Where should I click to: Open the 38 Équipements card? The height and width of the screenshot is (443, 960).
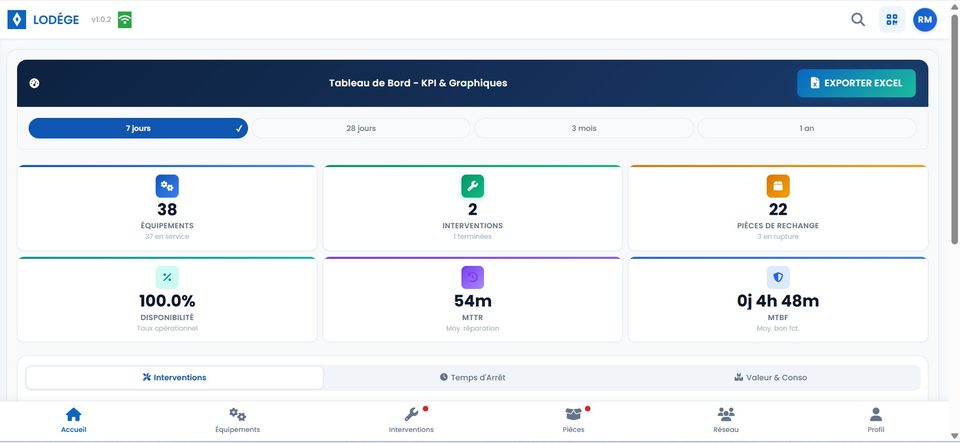pyautogui.click(x=167, y=208)
